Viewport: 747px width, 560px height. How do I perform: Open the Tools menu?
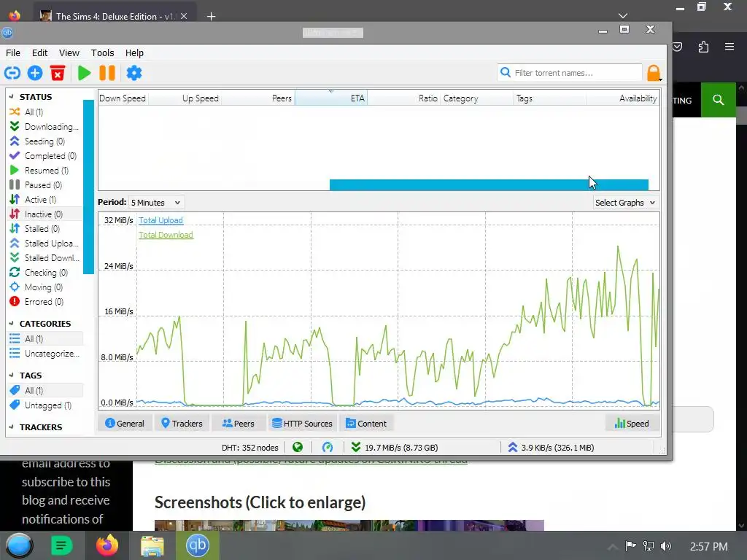[102, 52]
